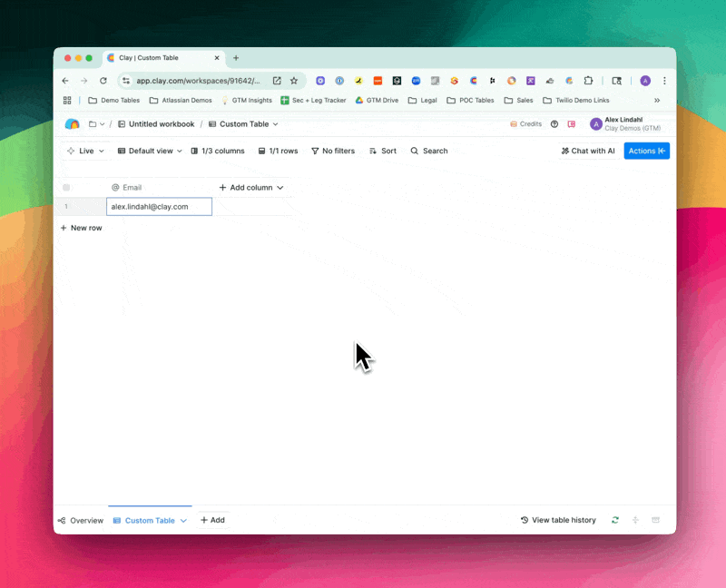Click the Add table button in footer
This screenshot has width=726, height=588.
coord(212,520)
